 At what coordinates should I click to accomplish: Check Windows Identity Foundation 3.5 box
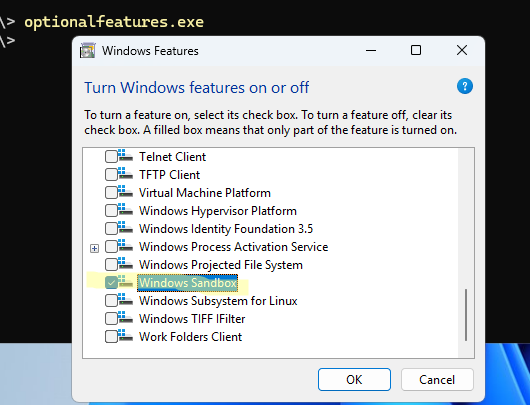coord(111,229)
